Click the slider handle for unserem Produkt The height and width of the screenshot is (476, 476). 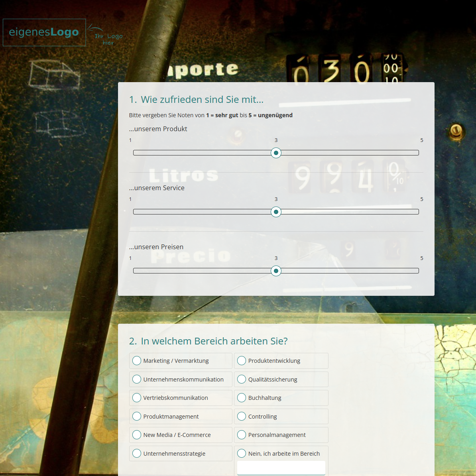tap(276, 153)
